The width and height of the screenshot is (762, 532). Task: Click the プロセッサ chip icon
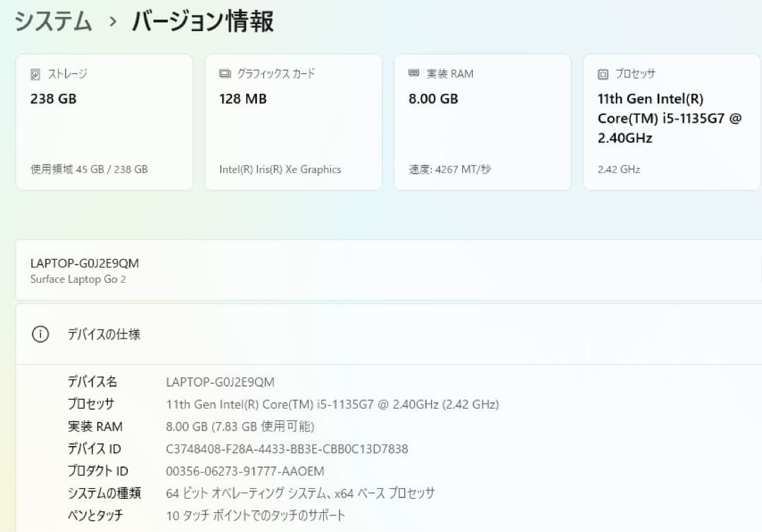[x=603, y=73]
